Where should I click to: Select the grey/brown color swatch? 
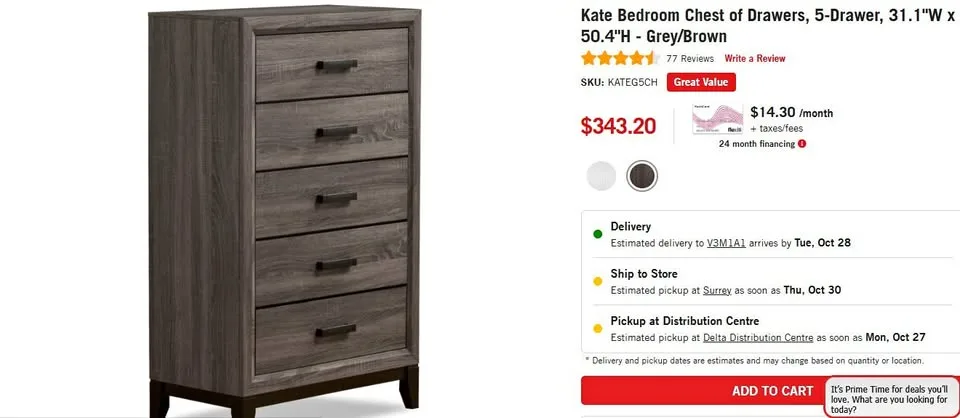pos(642,176)
